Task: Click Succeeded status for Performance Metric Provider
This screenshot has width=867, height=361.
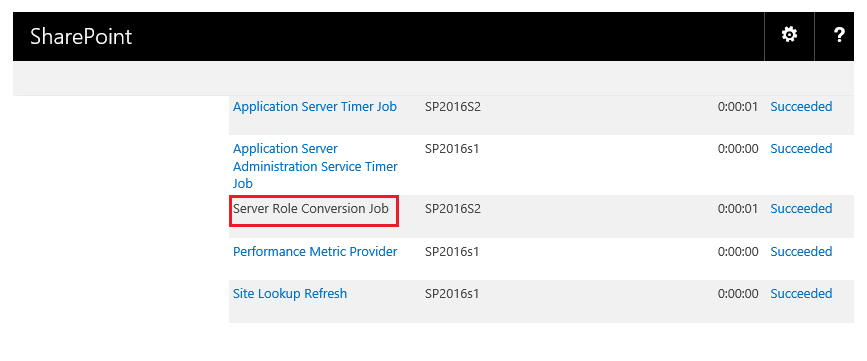Action: (x=801, y=252)
